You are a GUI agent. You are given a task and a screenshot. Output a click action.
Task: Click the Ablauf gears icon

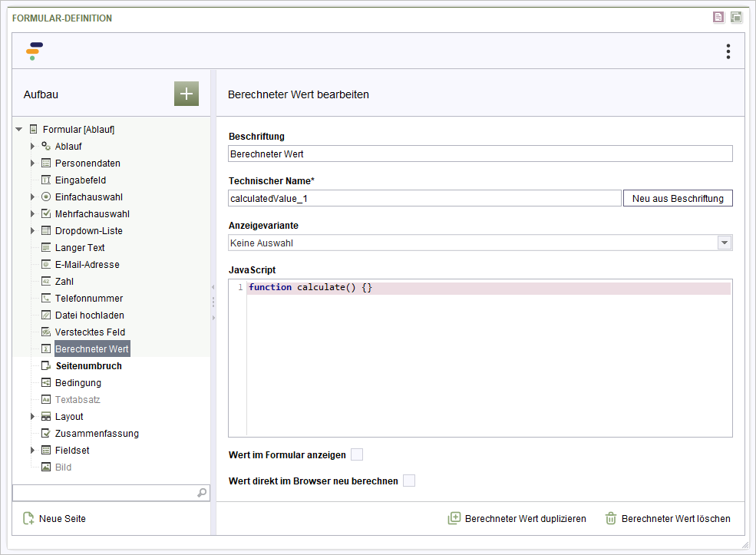pyautogui.click(x=46, y=146)
